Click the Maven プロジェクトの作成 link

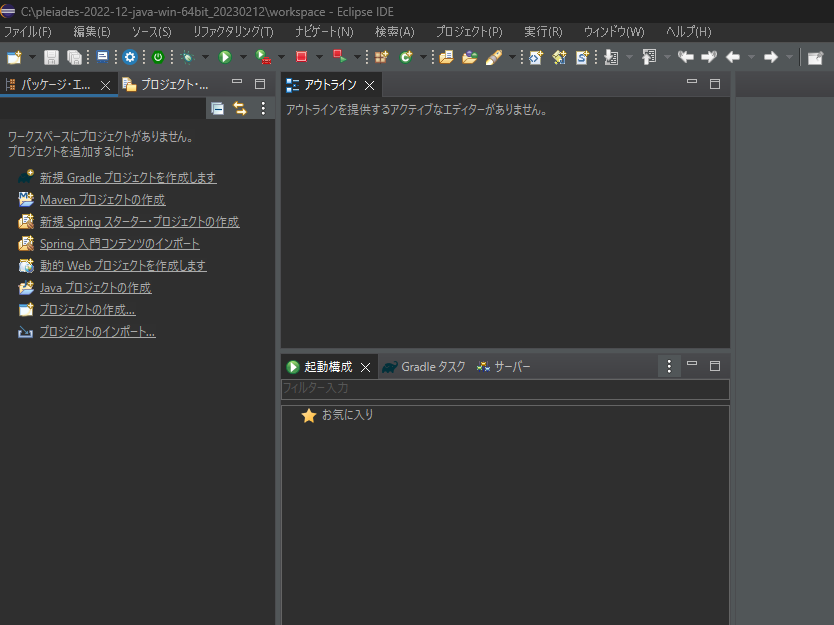[x=103, y=199]
